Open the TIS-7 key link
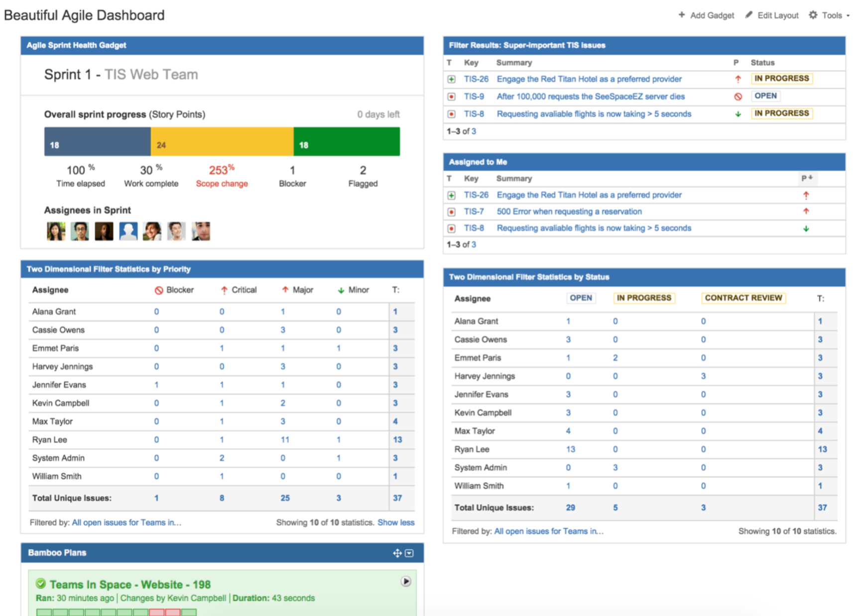Screen dimensions: 862x616 click(474, 212)
